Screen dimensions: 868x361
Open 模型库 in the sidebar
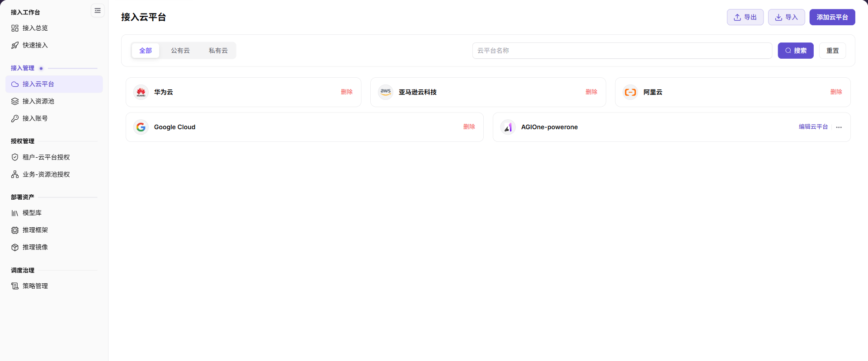click(54, 213)
